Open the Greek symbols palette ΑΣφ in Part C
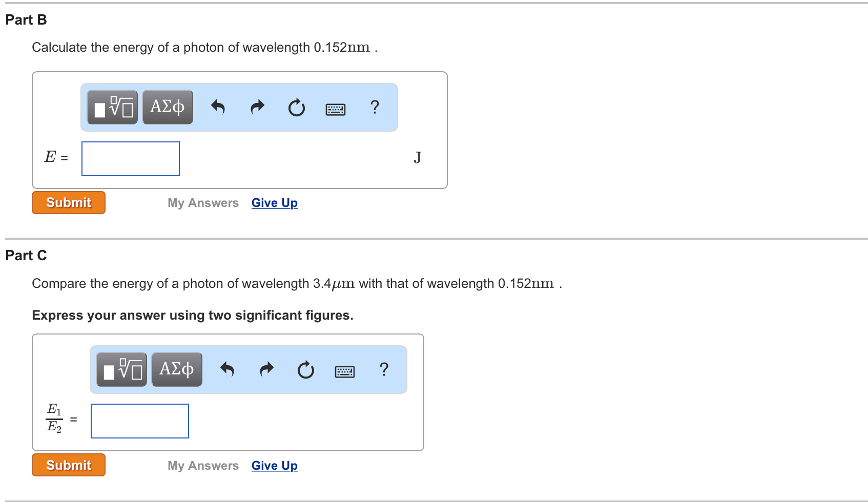This screenshot has height=502, width=868. coord(176,368)
